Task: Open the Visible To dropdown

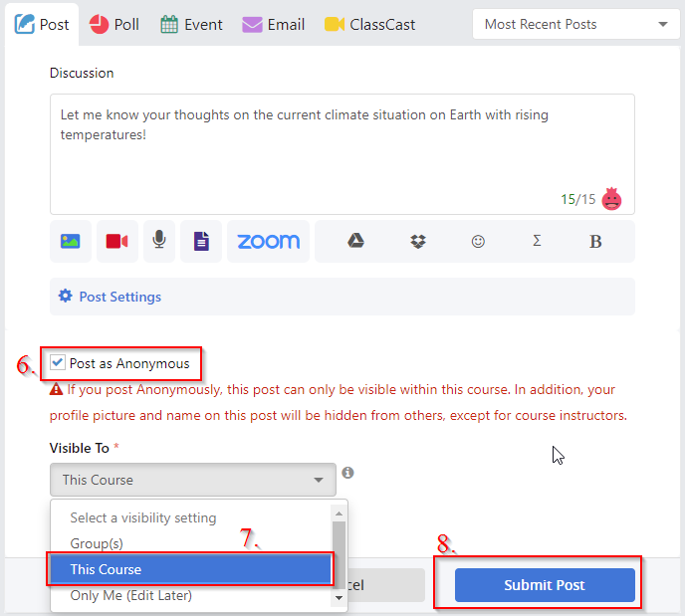Action: point(193,480)
